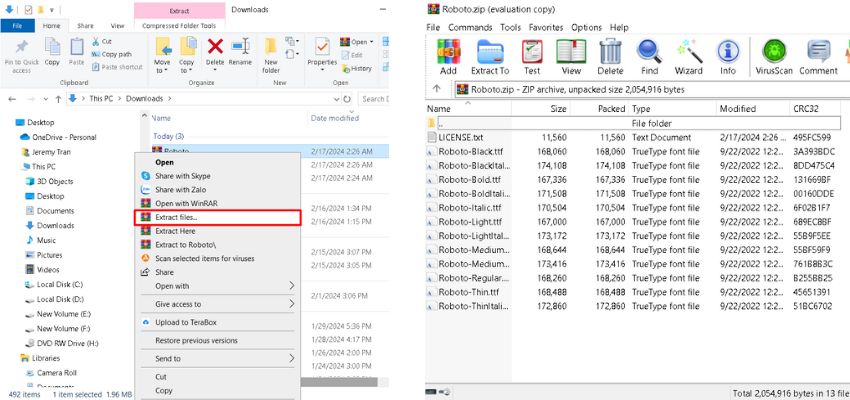Select OneDrive - Personal in the navigation pane
The width and height of the screenshot is (850, 400).
click(64, 137)
